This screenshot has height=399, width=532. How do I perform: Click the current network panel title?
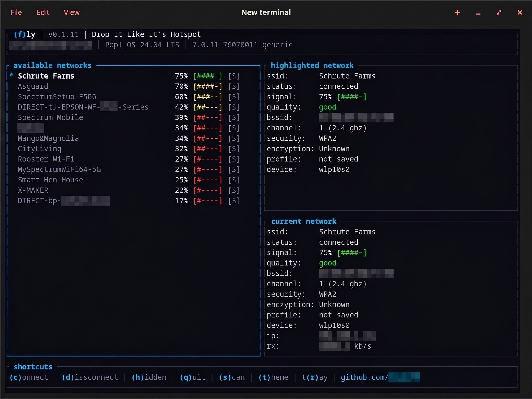coord(304,221)
